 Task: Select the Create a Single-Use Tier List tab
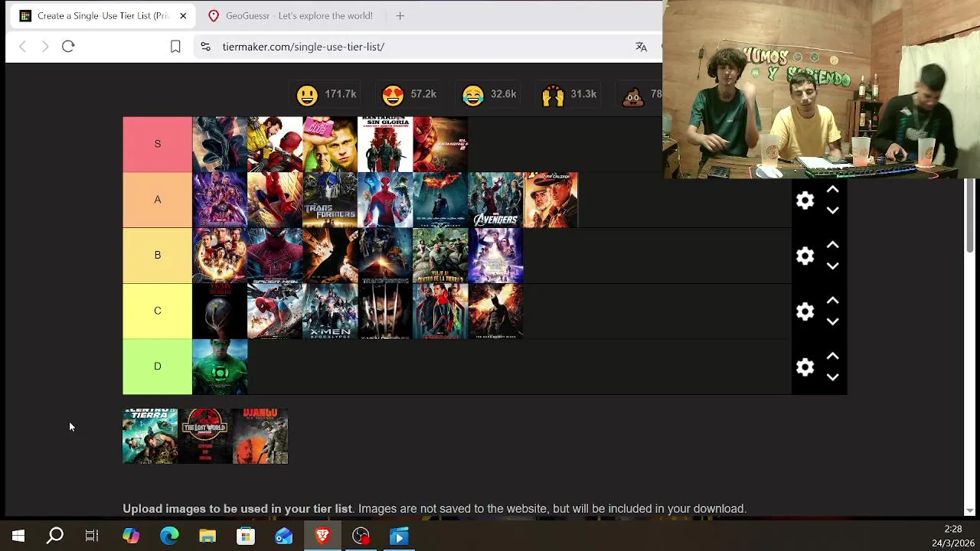coord(102,15)
